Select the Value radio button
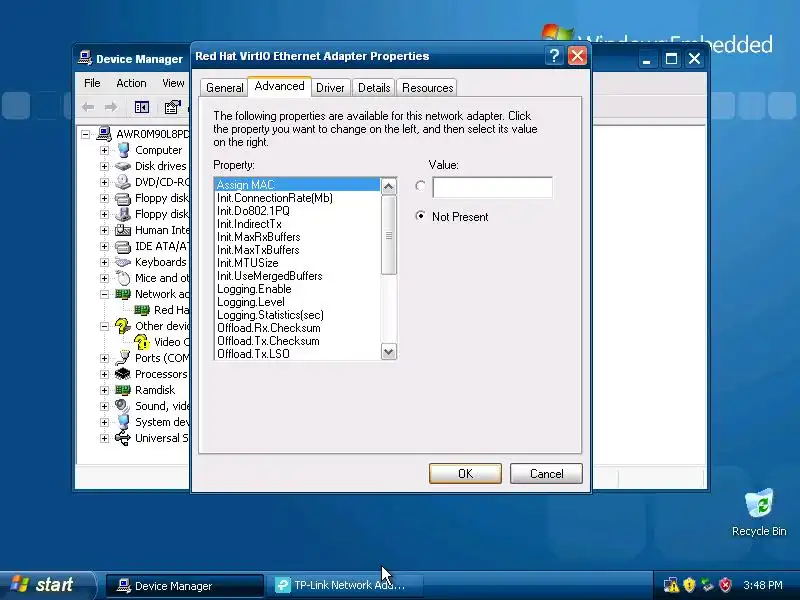The image size is (800, 600). point(420,186)
